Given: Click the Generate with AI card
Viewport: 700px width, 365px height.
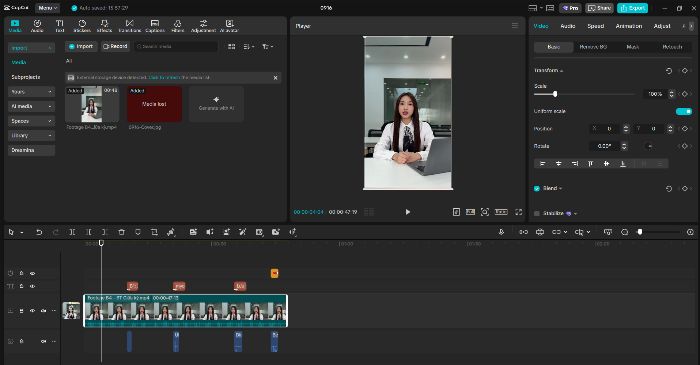Looking at the screenshot, I should click(217, 104).
